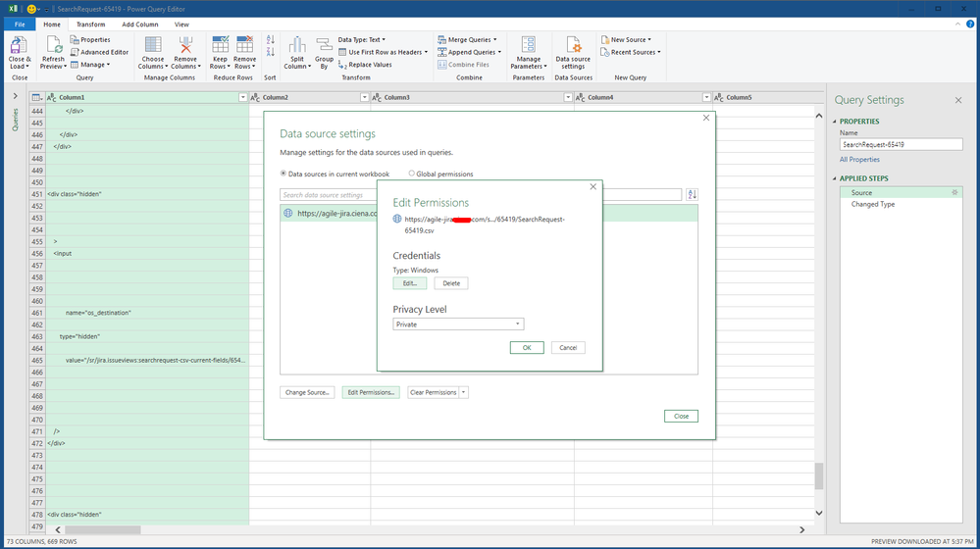Click the Remove Rows icon
980x549 pixels.
coord(244,53)
